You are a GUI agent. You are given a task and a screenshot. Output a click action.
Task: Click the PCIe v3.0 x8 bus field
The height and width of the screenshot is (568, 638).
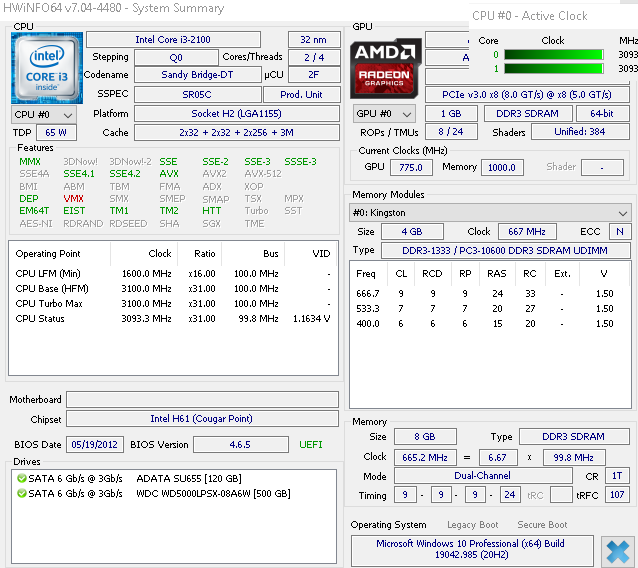coord(527,94)
